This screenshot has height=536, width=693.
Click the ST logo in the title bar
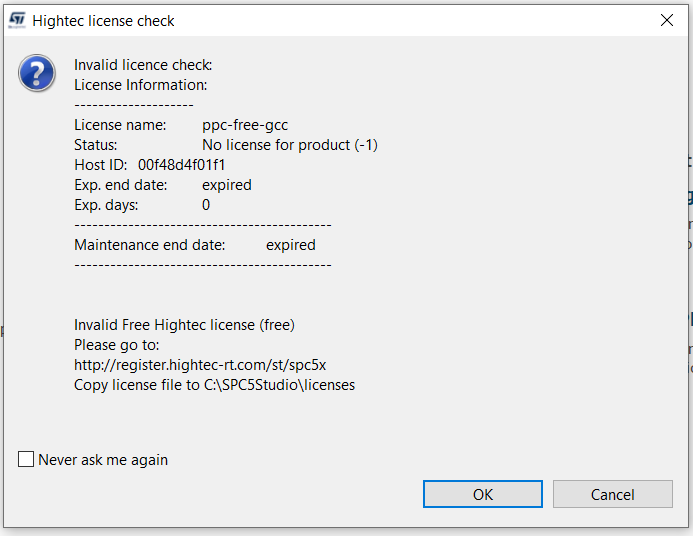(x=17, y=20)
